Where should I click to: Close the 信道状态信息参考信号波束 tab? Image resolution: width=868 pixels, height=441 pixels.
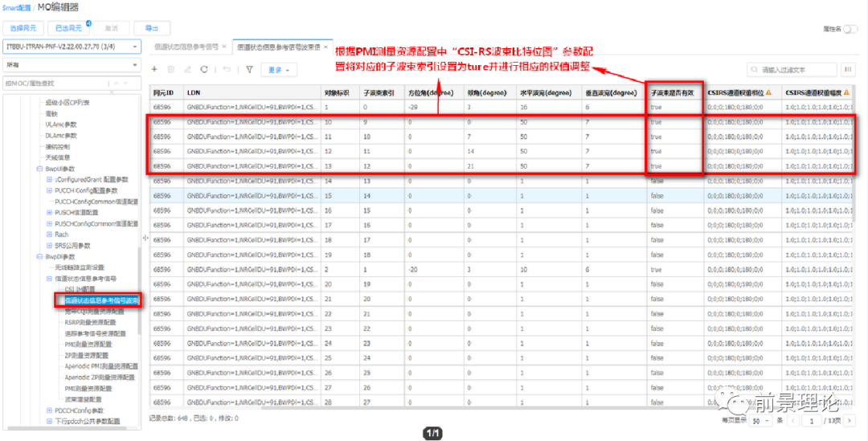[325, 47]
